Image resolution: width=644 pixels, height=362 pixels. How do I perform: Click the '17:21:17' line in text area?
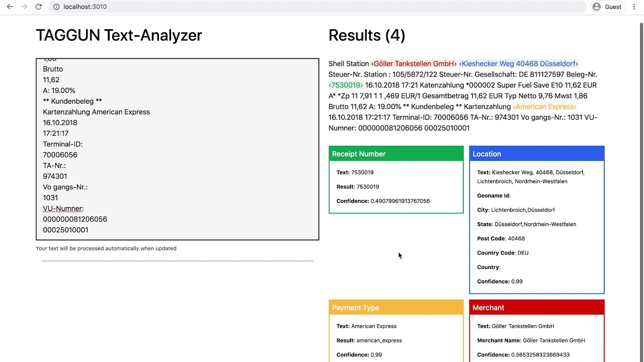coord(56,133)
